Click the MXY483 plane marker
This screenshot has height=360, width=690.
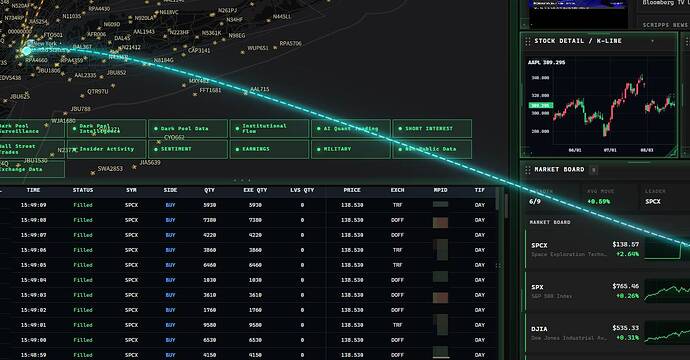(x=184, y=85)
